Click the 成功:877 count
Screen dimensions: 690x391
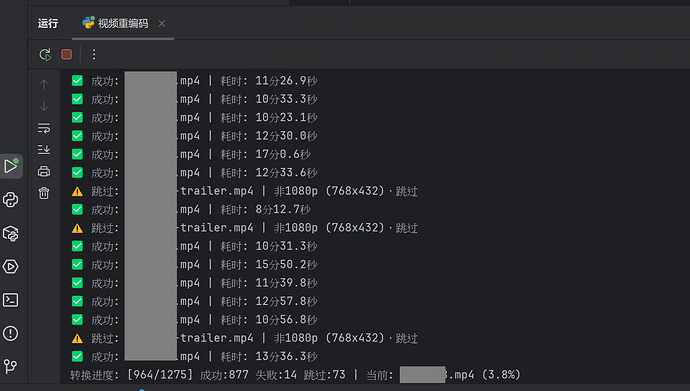[x=224, y=375]
